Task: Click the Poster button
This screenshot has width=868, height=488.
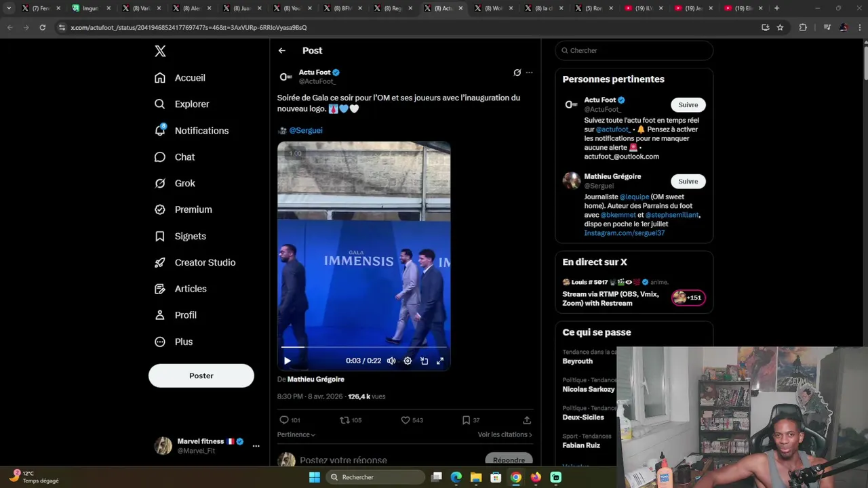Action: [x=201, y=375]
